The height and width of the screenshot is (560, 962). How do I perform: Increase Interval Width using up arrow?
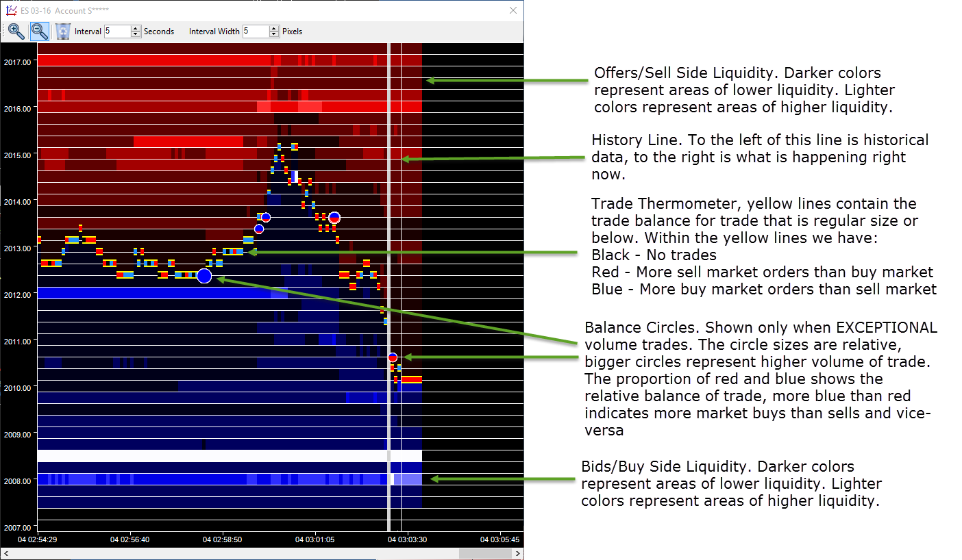(274, 28)
